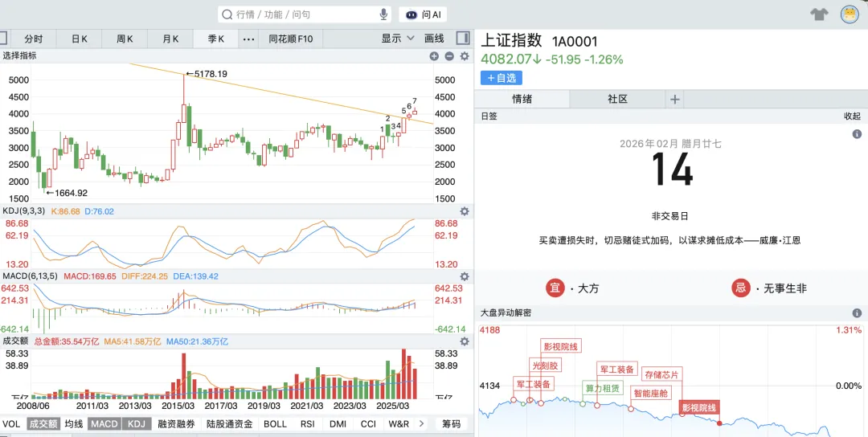Toggle the MACD indicator button
Image resolution: width=868 pixels, height=437 pixels.
pos(104,423)
